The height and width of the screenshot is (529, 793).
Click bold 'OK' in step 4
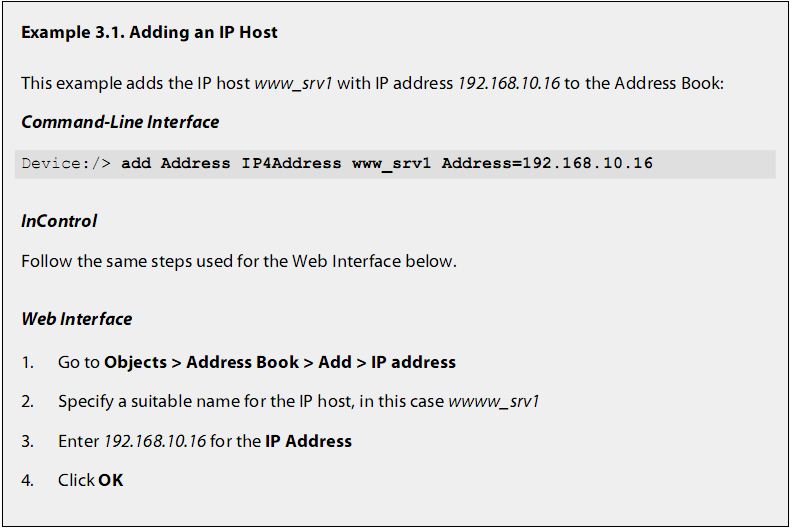click(x=111, y=480)
